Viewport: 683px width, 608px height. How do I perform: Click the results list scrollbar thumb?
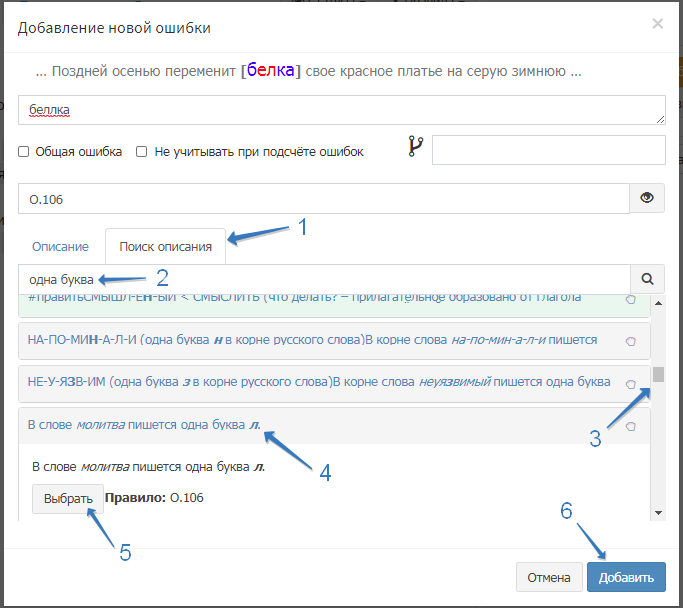[658, 375]
